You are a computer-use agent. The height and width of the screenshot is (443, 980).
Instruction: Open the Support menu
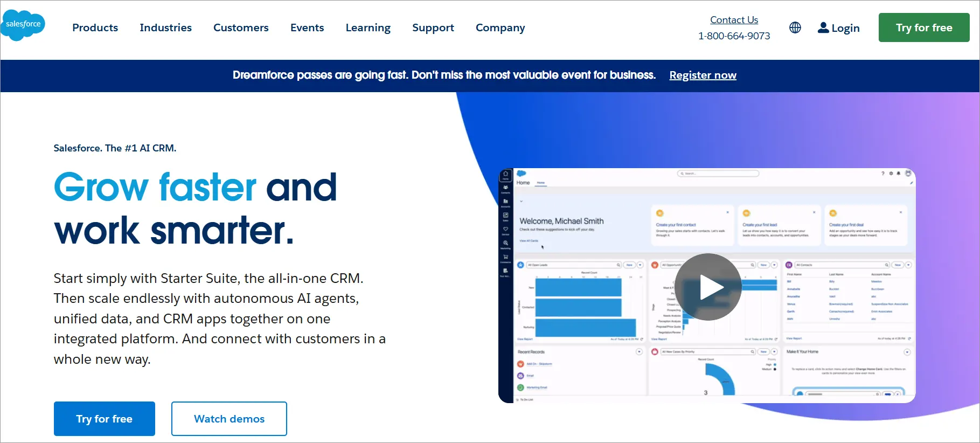coord(433,27)
